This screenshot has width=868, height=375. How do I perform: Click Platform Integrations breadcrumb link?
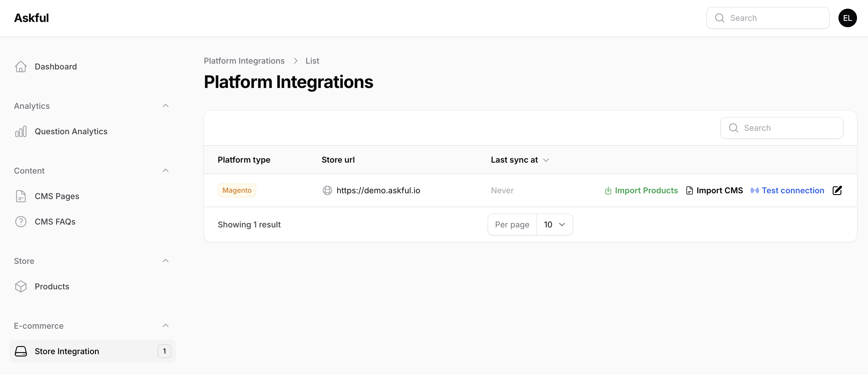244,61
